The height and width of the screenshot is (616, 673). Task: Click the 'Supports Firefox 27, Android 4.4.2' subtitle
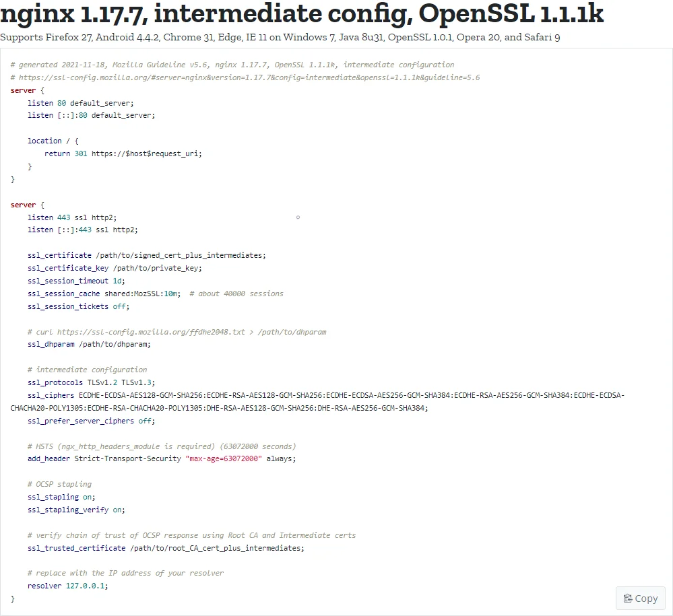tap(280, 37)
